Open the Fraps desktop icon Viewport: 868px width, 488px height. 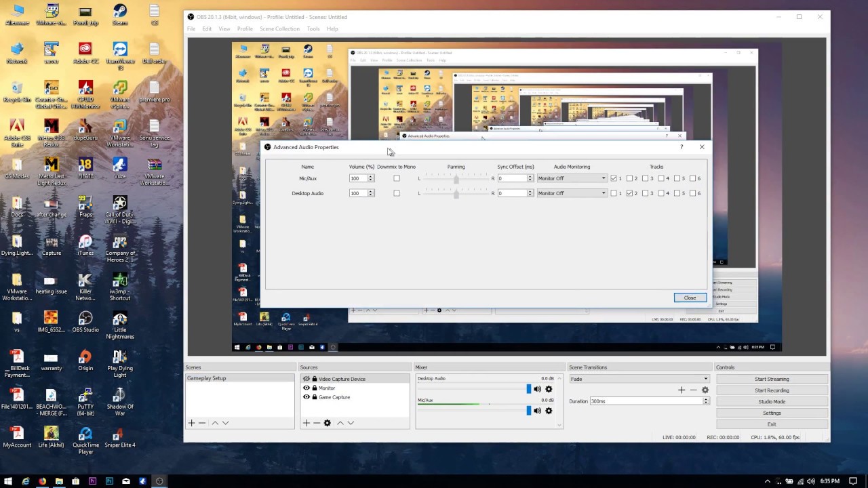point(85,207)
